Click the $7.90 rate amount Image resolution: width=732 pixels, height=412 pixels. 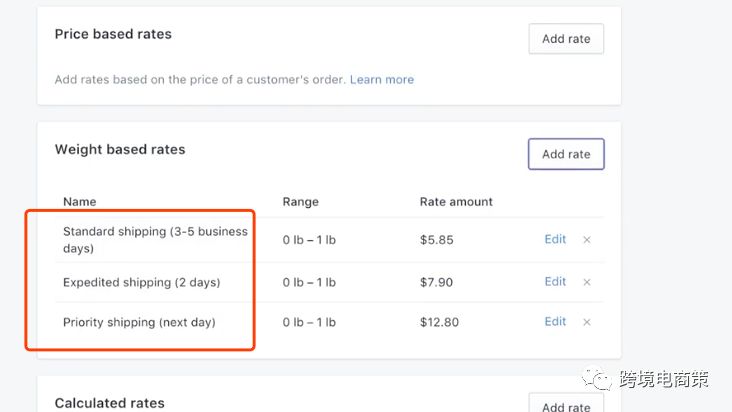436,282
